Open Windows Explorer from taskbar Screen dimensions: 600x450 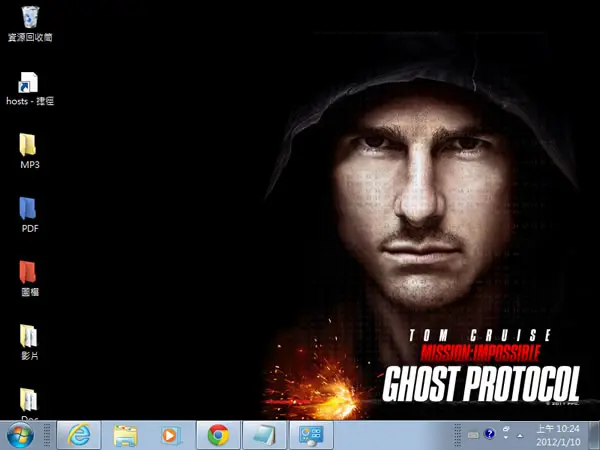[126, 435]
